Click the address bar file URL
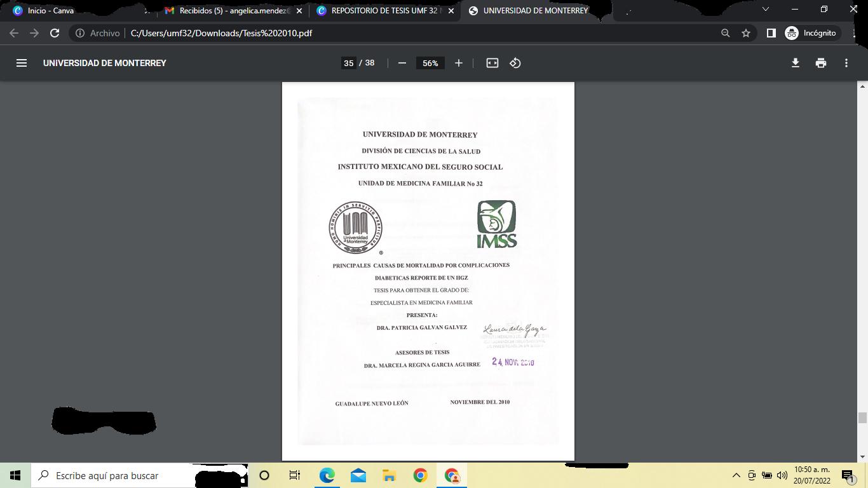 pyautogui.click(x=221, y=33)
